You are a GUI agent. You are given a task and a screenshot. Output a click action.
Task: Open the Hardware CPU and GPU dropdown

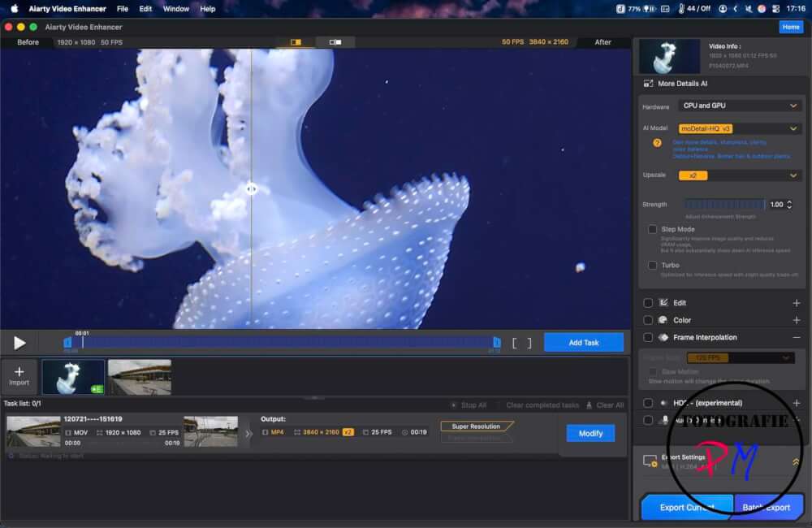pyautogui.click(x=740, y=106)
